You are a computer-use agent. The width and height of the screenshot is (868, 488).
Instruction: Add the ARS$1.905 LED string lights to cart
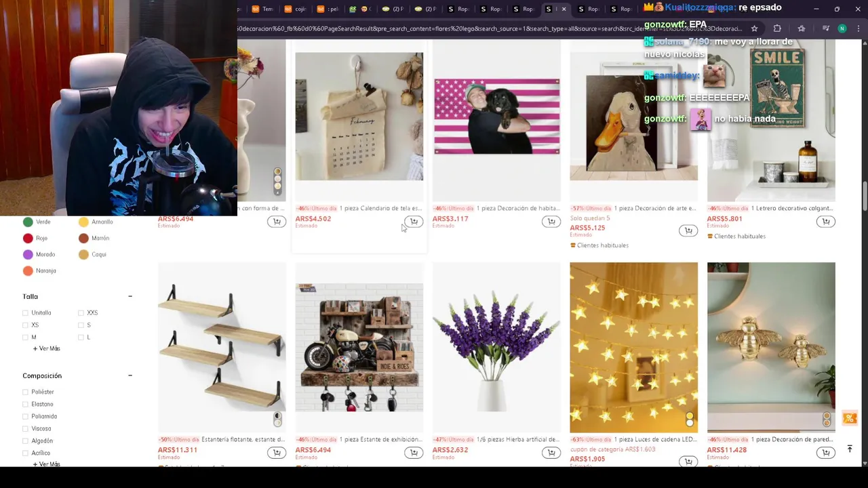pos(688,462)
